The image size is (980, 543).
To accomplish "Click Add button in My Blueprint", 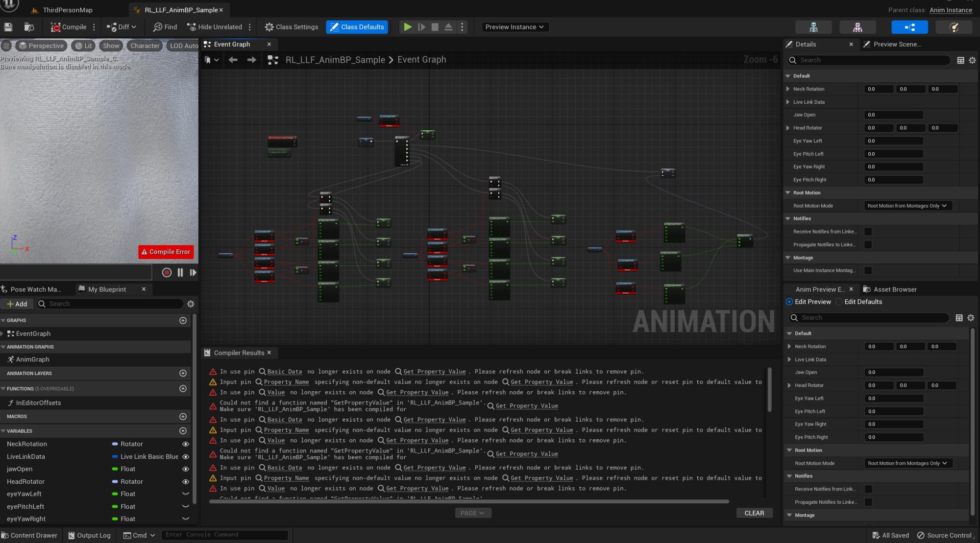I will pos(17,304).
